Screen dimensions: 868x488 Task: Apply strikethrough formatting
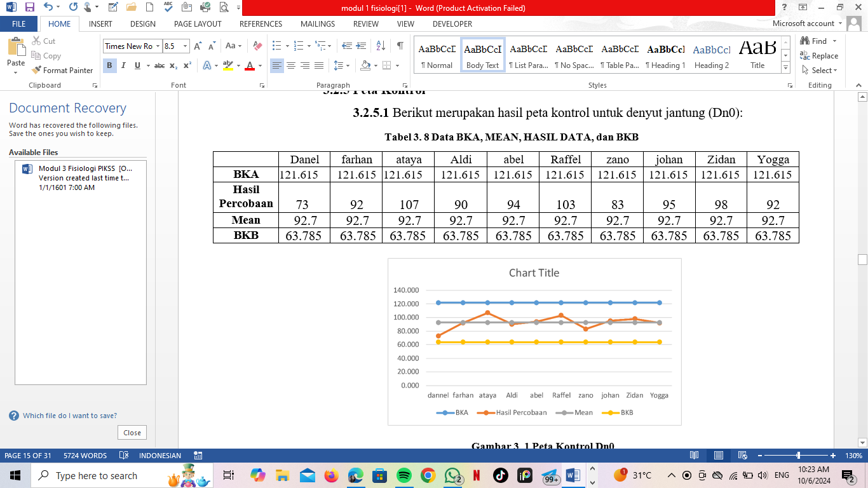tap(159, 65)
